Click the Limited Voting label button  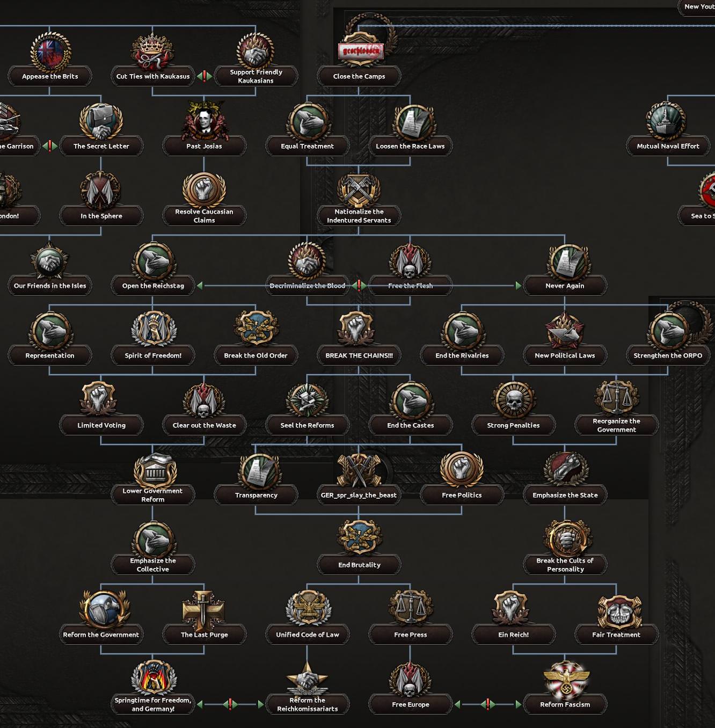(101, 425)
